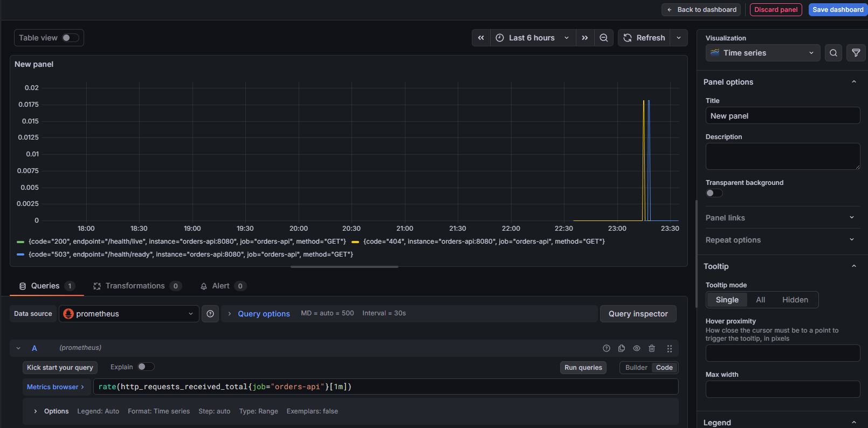Enable the Transparent background switch
Image resolution: width=868 pixels, height=428 pixels.
click(x=714, y=193)
